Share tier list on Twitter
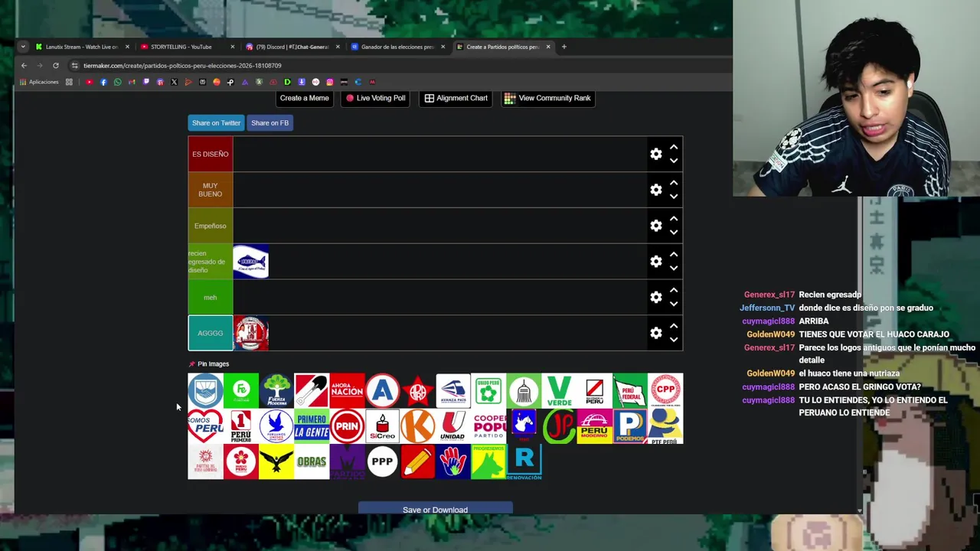 point(216,122)
